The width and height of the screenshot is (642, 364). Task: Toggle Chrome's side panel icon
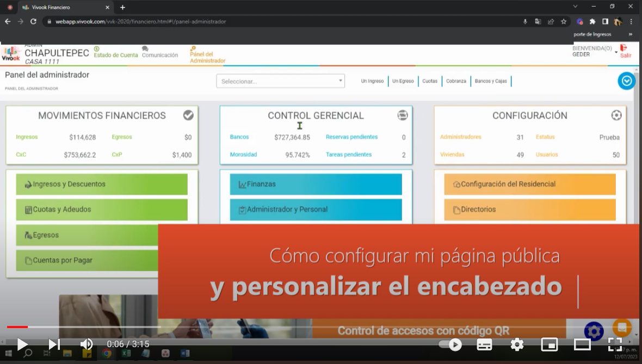[605, 22]
